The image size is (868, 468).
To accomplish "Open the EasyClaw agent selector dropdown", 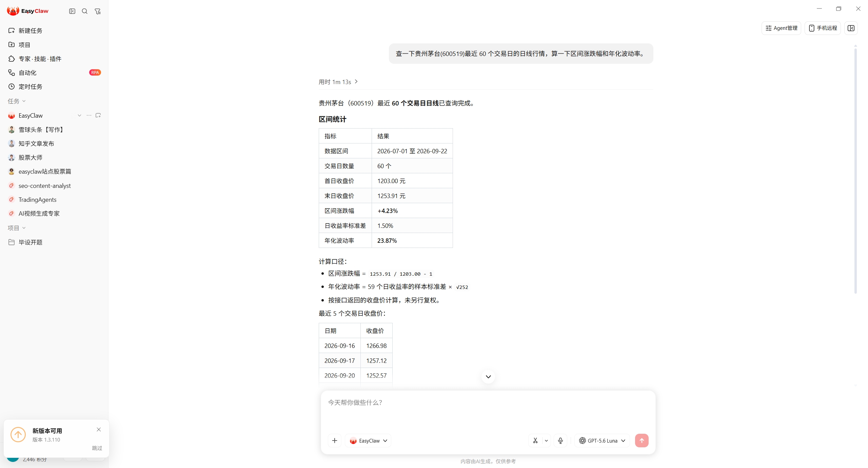I will pyautogui.click(x=368, y=441).
